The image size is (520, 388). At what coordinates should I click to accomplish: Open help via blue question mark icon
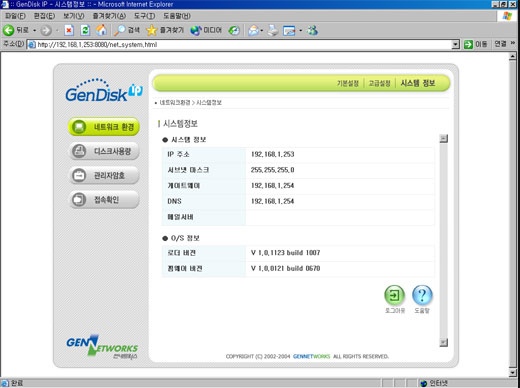[x=422, y=295]
